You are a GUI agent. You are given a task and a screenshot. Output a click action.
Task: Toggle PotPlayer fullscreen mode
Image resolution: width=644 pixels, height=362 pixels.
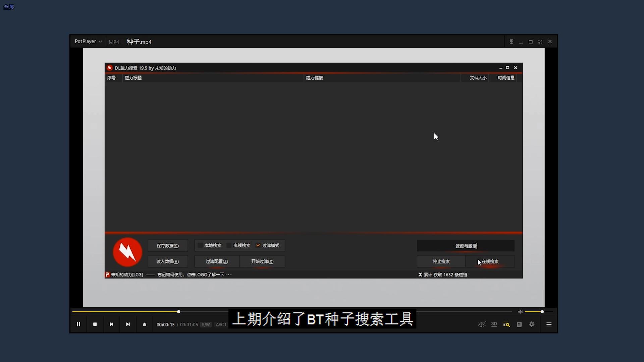pyautogui.click(x=540, y=42)
